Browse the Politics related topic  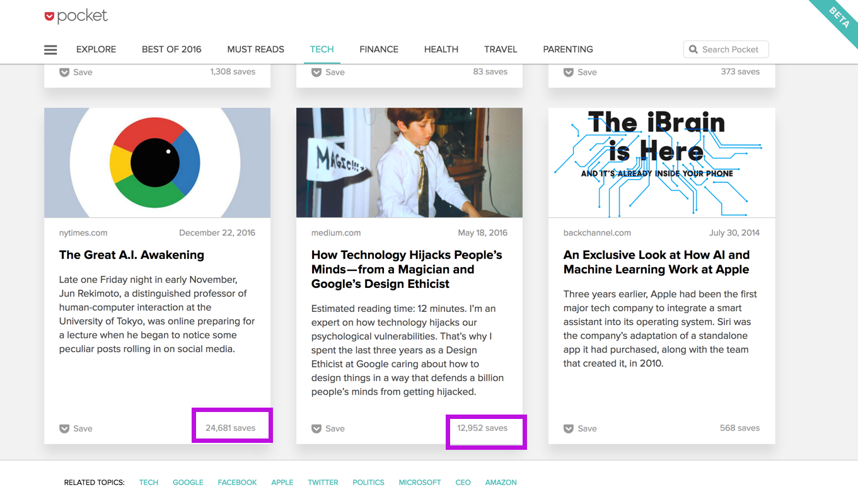coord(368,483)
